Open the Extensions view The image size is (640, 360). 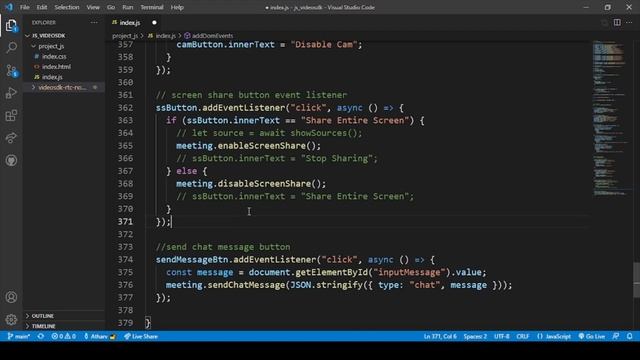click(11, 116)
